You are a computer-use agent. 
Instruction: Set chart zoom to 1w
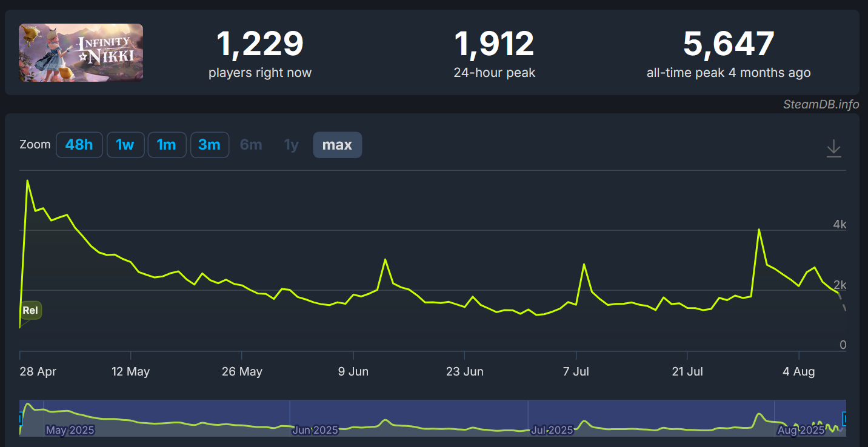pyautogui.click(x=125, y=145)
